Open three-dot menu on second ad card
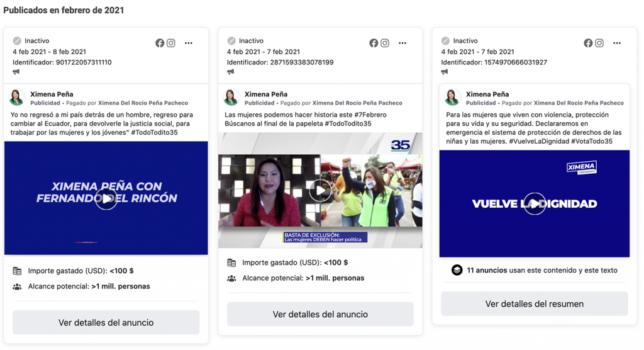This screenshot has width=644, height=350. click(x=402, y=43)
